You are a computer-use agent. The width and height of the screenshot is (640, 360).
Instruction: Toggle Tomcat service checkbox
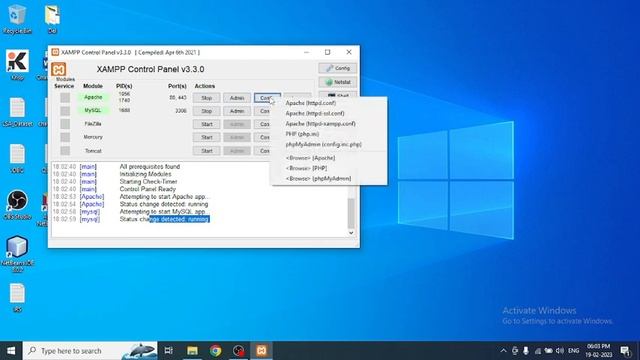(x=65, y=151)
